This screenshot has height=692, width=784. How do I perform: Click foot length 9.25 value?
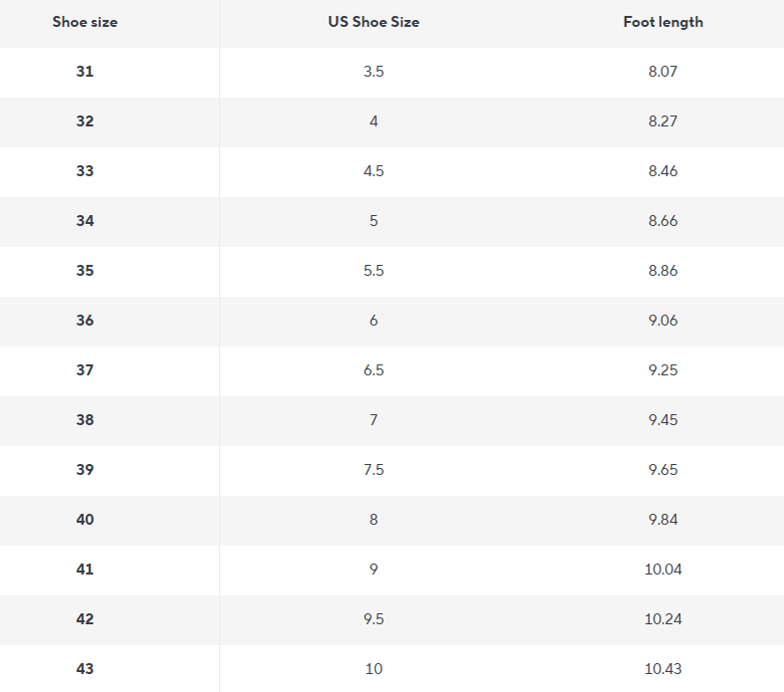[662, 370]
